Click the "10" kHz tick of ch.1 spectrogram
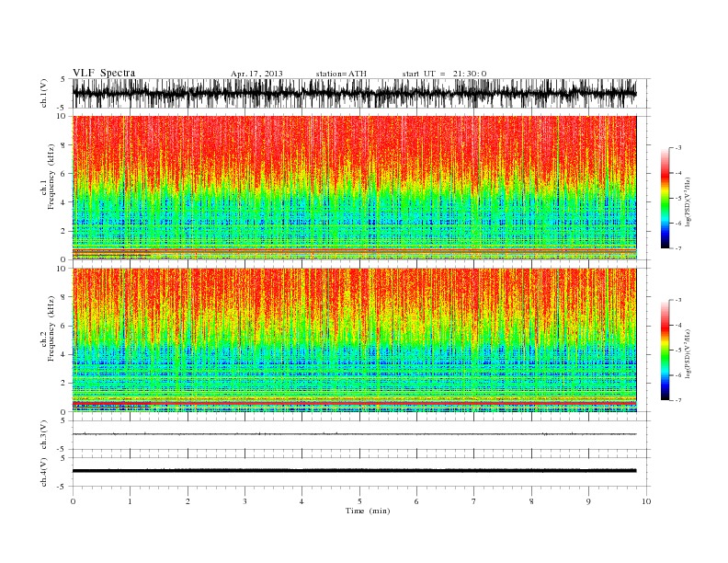The height and width of the screenshot is (563, 728). 63,116
